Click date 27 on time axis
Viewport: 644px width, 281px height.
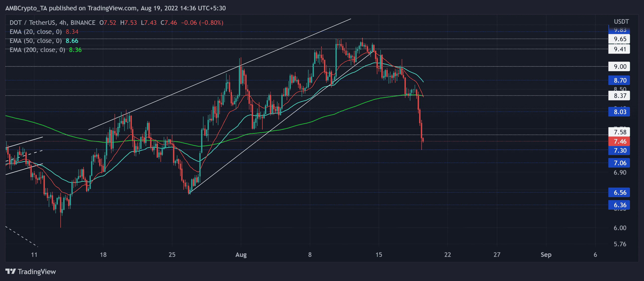coord(497,255)
